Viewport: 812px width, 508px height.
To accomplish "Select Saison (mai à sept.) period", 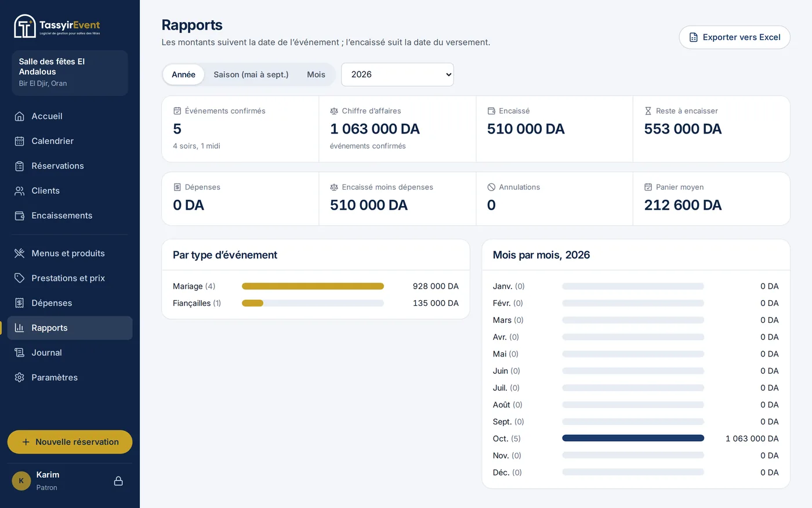I will (251, 74).
